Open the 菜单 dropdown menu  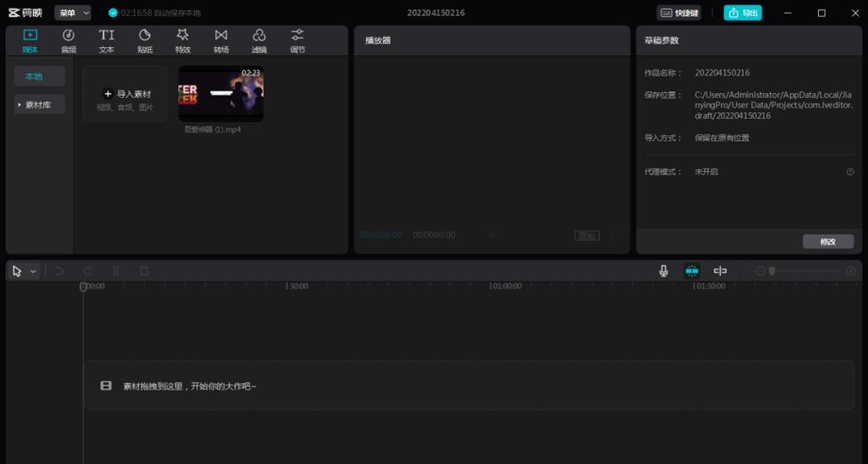pos(73,13)
